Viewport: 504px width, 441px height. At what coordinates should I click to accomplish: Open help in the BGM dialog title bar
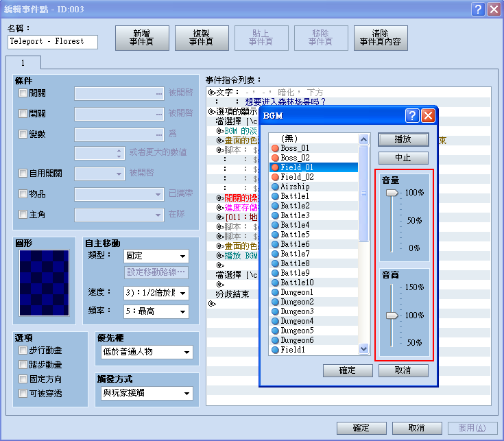point(412,115)
